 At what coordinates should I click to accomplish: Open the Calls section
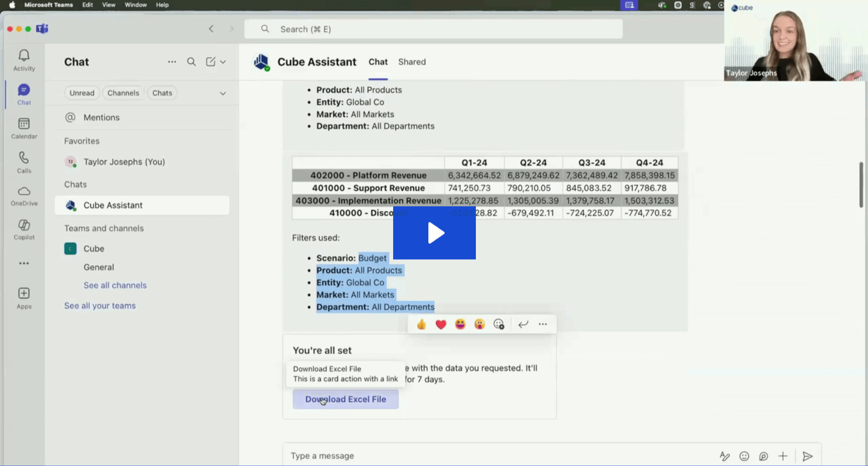click(23, 161)
